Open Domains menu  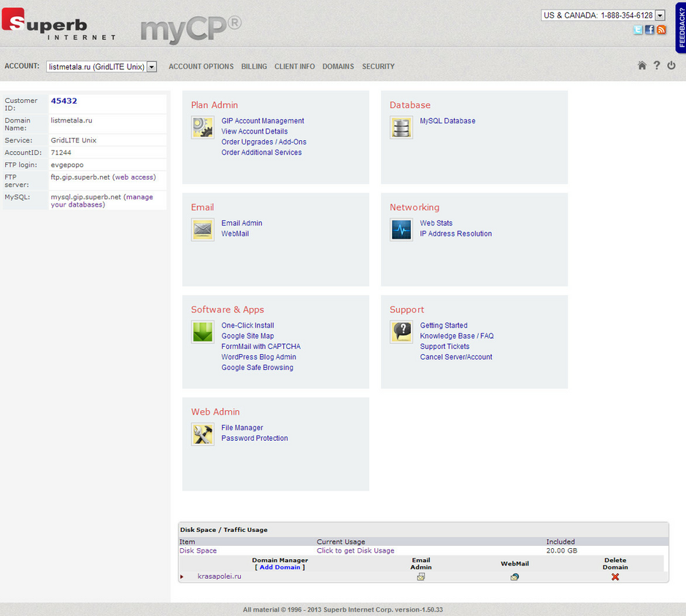point(338,66)
